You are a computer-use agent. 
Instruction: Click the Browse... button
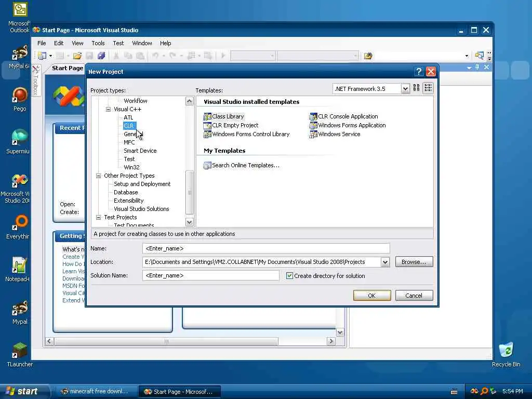[x=414, y=262]
